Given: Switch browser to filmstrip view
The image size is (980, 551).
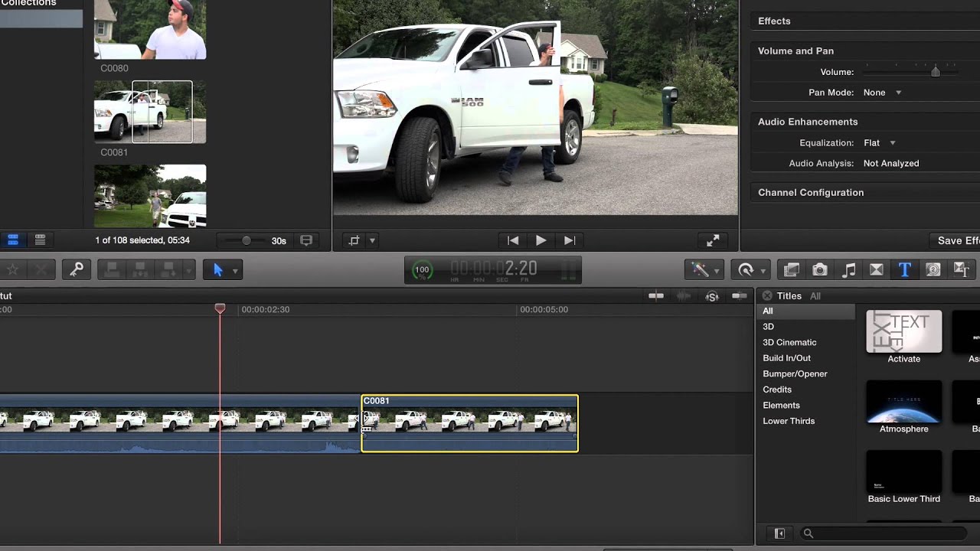Looking at the screenshot, I should (x=13, y=240).
